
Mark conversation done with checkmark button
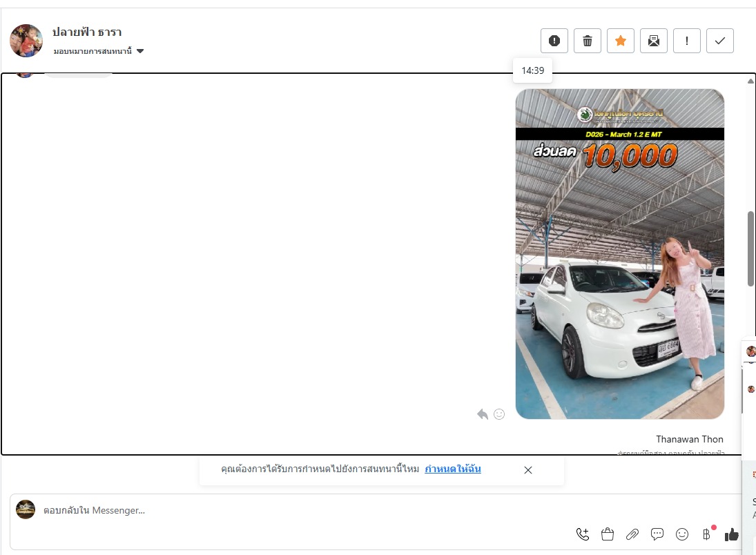719,41
